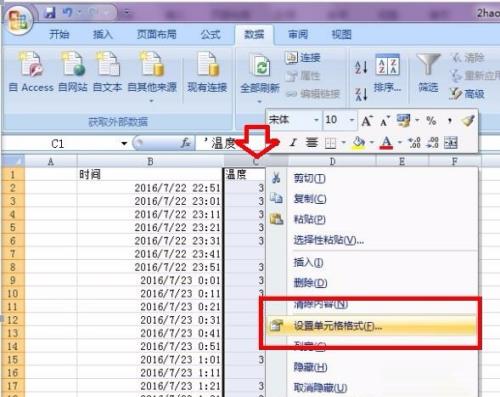This screenshot has height=397, width=500.
Task: Toggle Filter (筛选) funnel
Action: [428, 73]
